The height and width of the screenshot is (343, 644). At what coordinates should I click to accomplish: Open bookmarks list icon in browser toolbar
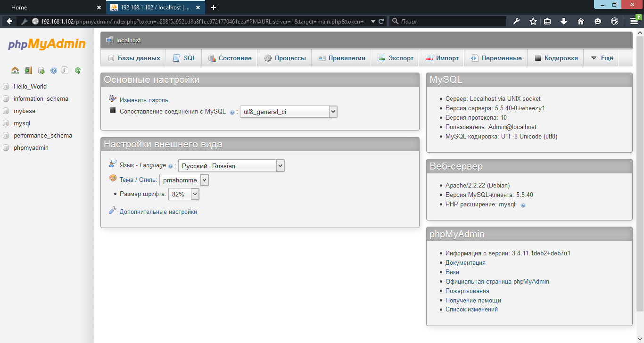pos(547,21)
